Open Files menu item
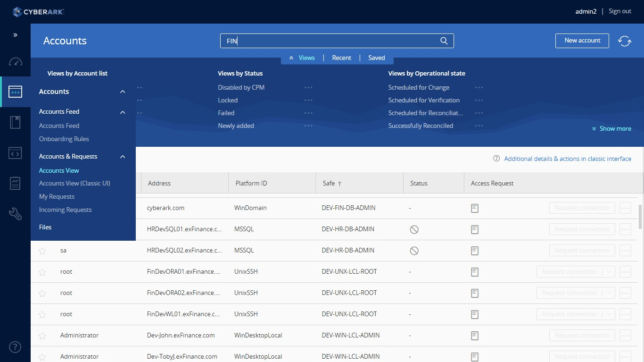 pos(45,227)
